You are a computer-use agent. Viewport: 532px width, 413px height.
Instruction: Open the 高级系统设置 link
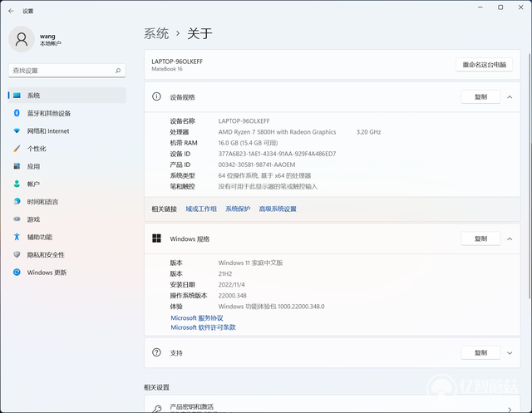(278, 209)
